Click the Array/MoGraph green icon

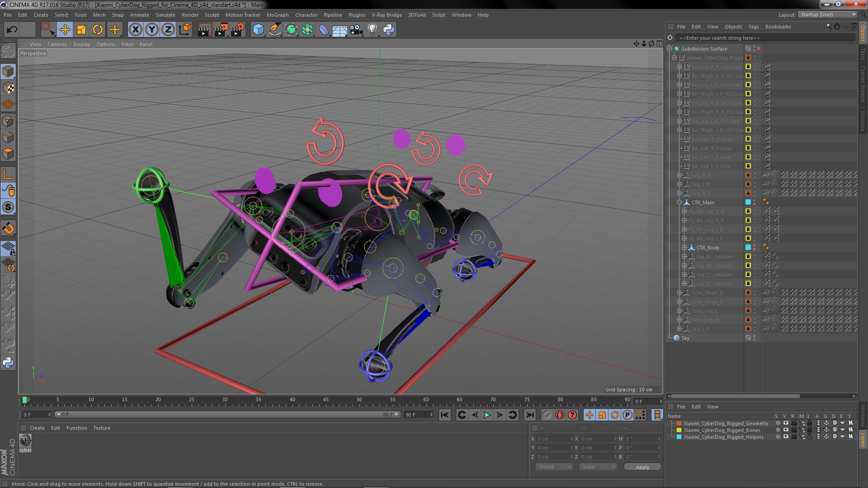click(307, 30)
